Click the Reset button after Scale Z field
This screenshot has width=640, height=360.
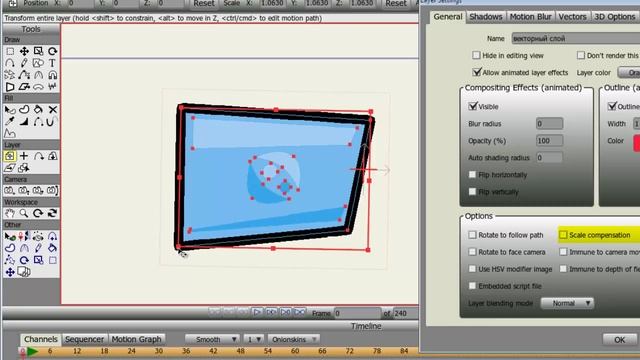(x=396, y=4)
